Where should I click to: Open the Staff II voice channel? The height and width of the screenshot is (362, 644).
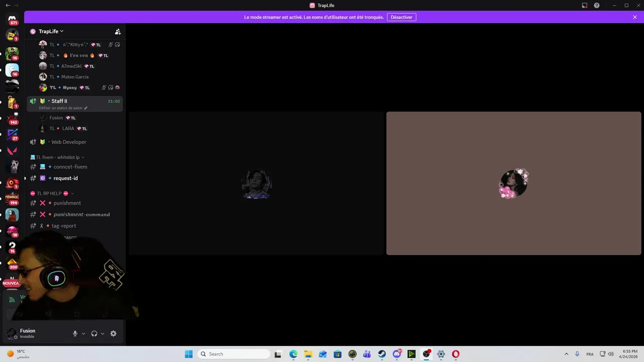pyautogui.click(x=75, y=104)
